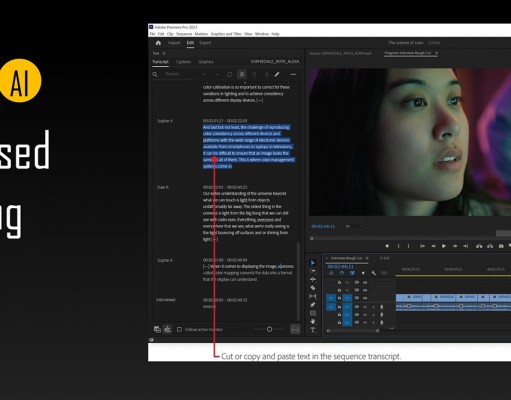Go to previous search result arrow
The height and width of the screenshot is (400, 511).
(x=205, y=74)
